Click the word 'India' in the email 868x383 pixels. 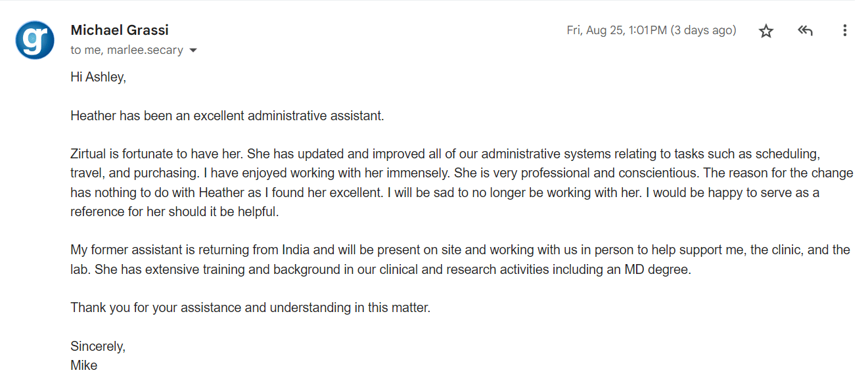tap(296, 250)
